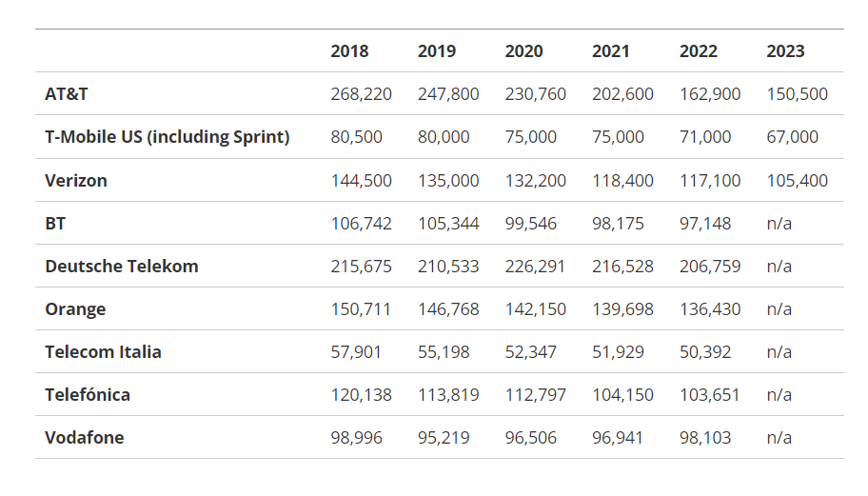Viewport: 868px width, 496px height.
Task: Select Deutsche Telekom 2020 value 226,291
Action: tap(535, 267)
